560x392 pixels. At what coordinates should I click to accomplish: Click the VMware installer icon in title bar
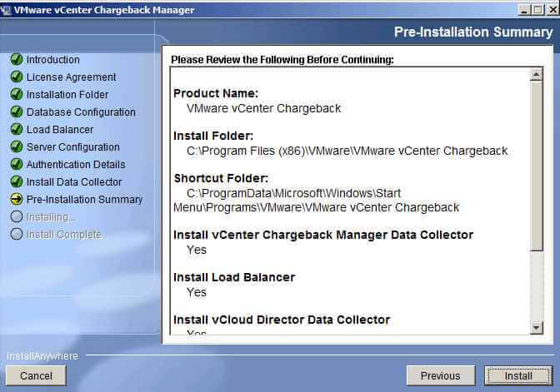coord(5,10)
